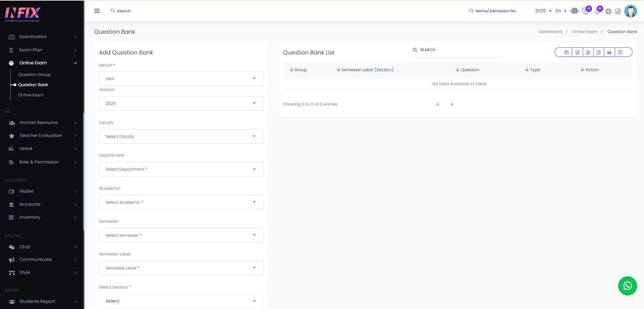Click the Accounts bank building icon
644x309 pixels.
click(12, 204)
